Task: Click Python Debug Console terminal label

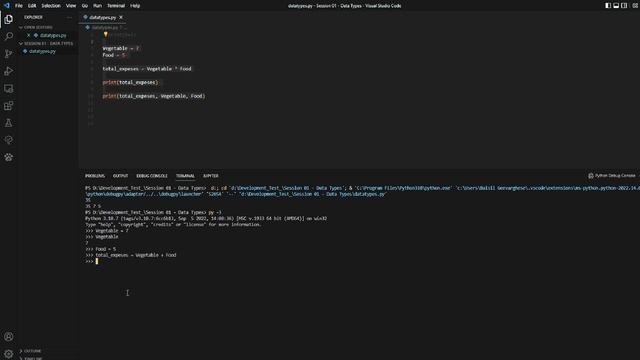Action: [612, 176]
